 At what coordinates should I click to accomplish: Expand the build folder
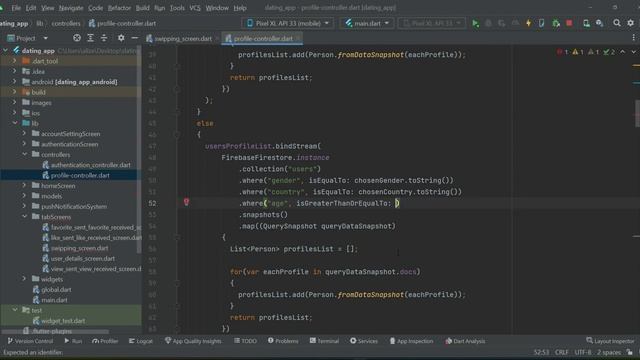[x=15, y=92]
